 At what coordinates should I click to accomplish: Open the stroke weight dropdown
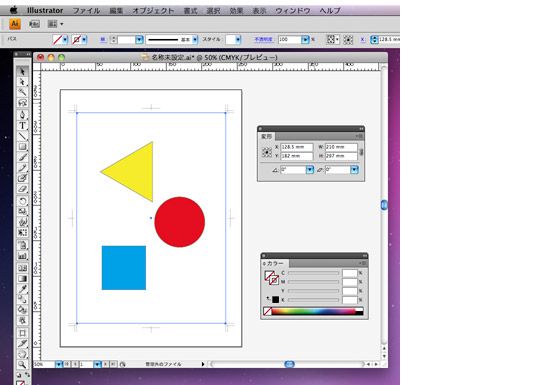[x=139, y=40]
